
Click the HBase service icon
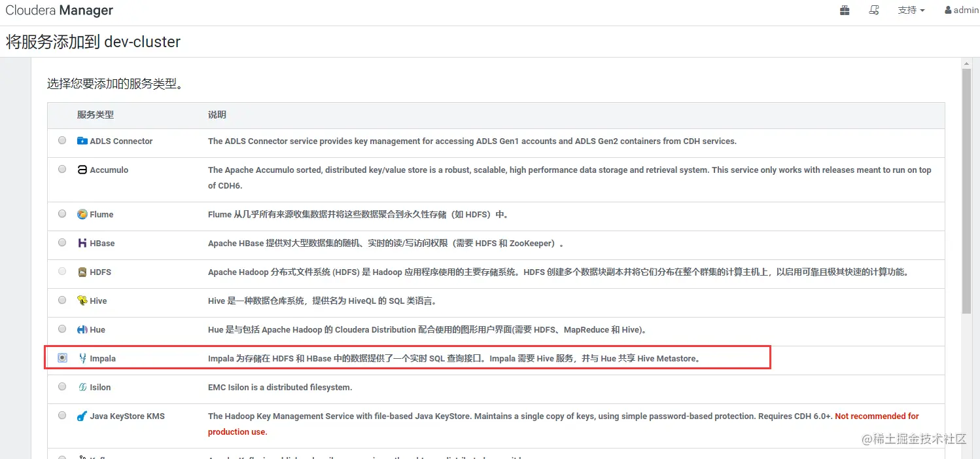coord(82,243)
